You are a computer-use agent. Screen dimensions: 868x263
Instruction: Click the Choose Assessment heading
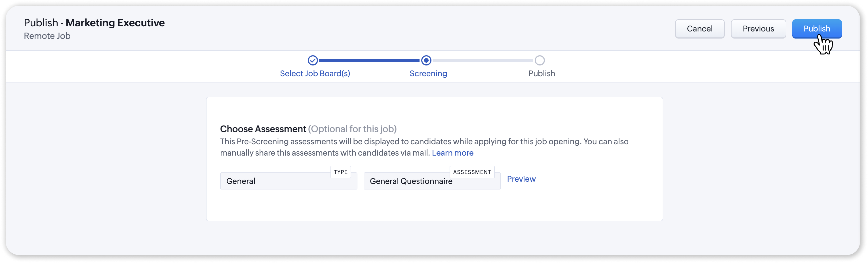[263, 129]
